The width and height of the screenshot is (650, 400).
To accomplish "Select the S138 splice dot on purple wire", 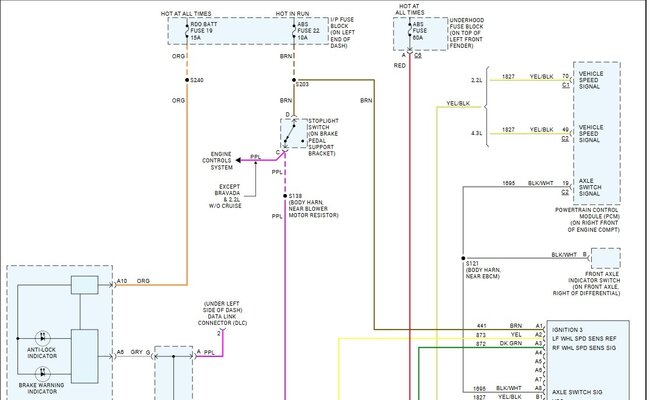I will 285,196.
